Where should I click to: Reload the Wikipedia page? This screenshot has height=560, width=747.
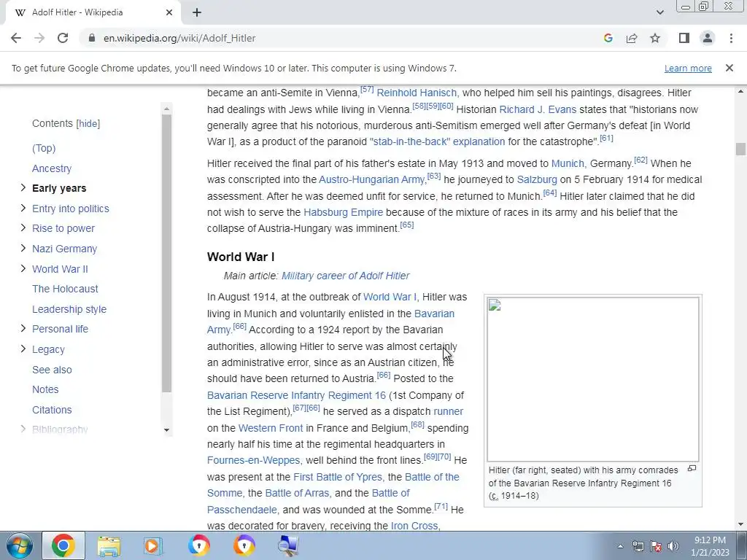[63, 38]
